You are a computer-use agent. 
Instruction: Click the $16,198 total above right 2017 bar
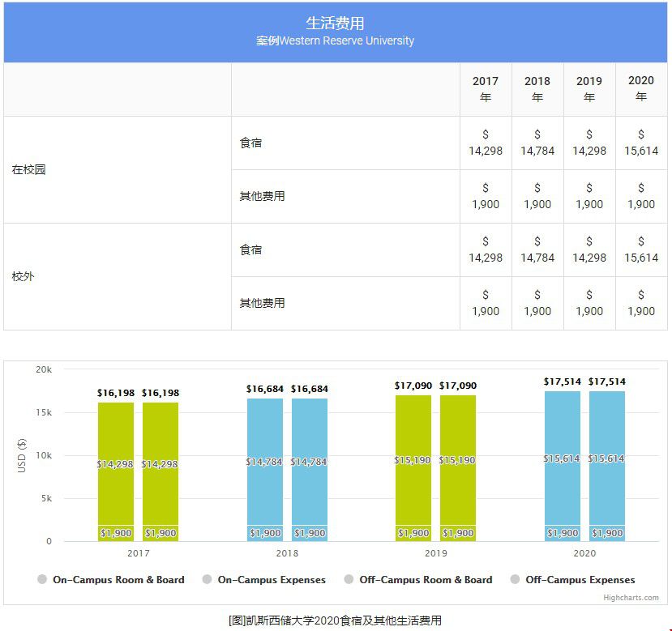click(161, 393)
